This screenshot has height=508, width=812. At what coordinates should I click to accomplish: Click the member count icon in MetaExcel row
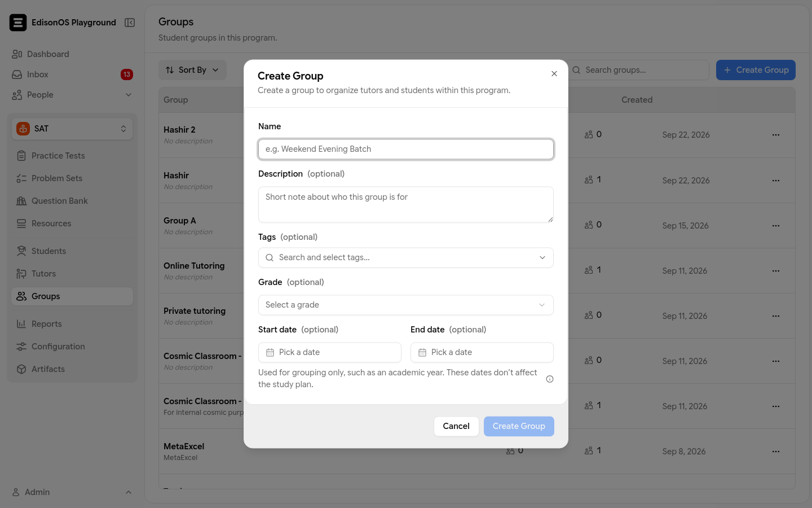click(589, 451)
